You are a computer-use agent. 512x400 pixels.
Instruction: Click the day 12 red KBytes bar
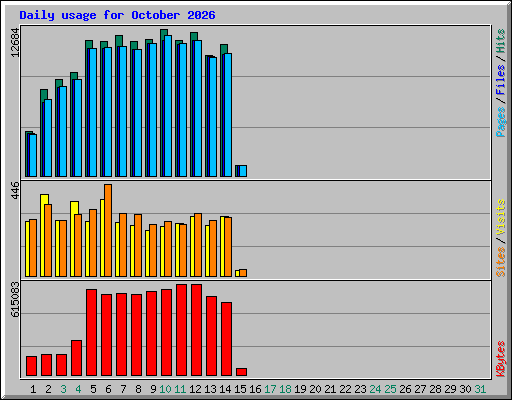[196, 330]
